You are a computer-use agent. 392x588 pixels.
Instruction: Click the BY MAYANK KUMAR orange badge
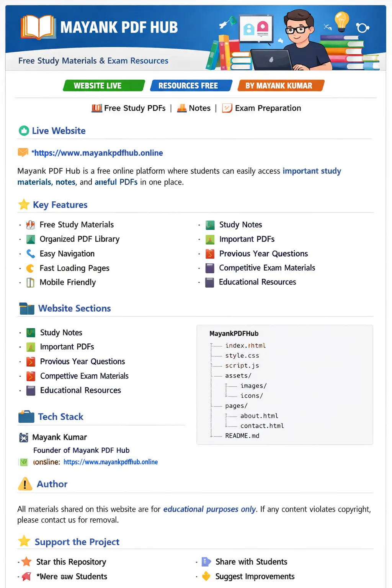click(x=281, y=85)
